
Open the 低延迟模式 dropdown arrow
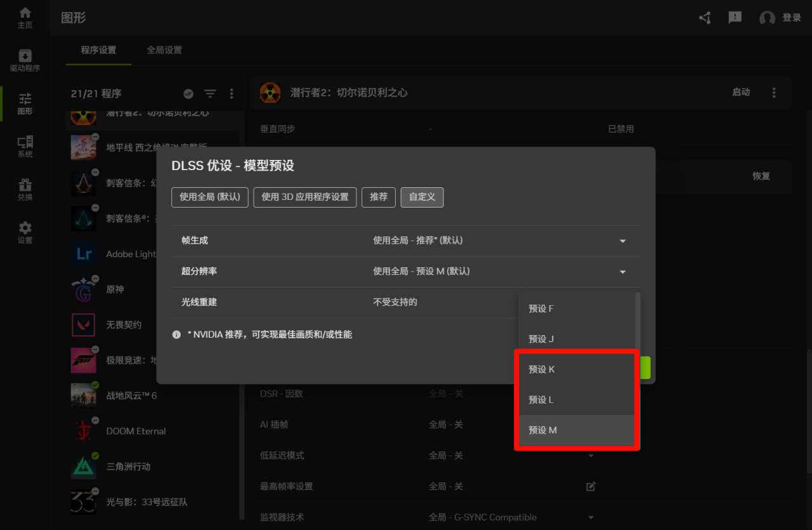coord(591,456)
